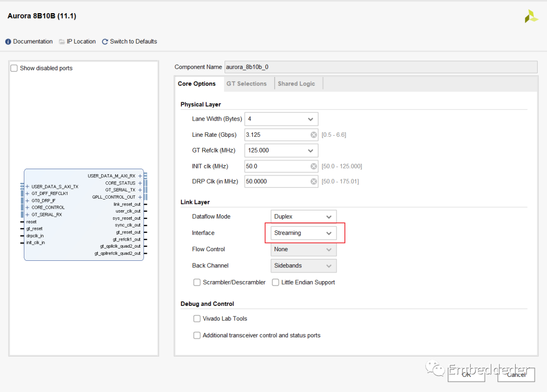The image size is (547, 392).
Task: Expand GT_SERIAL_TX port plus icon
Action: [x=140, y=190]
